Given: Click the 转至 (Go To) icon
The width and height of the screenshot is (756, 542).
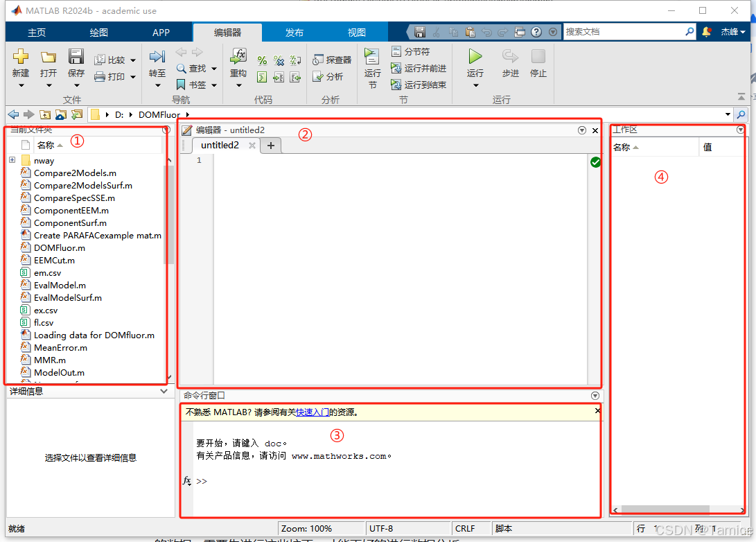Looking at the screenshot, I should [x=157, y=57].
